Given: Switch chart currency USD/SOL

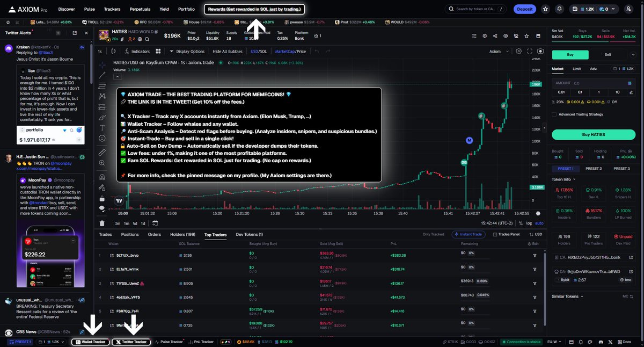Looking at the screenshot, I should point(259,52).
